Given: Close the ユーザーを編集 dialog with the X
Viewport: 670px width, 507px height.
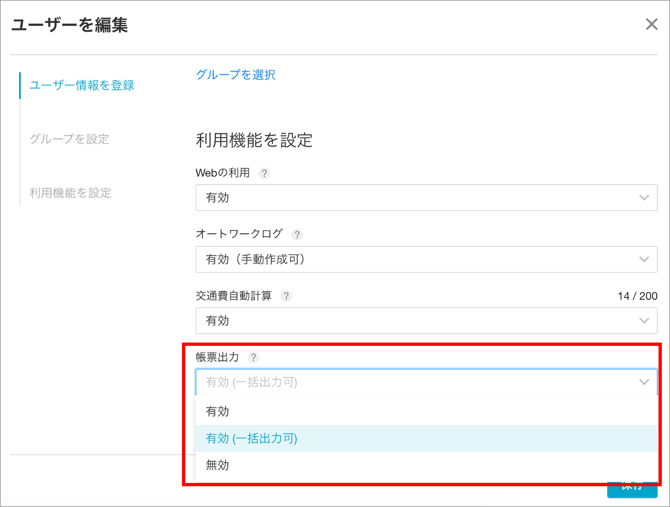Looking at the screenshot, I should [651, 24].
